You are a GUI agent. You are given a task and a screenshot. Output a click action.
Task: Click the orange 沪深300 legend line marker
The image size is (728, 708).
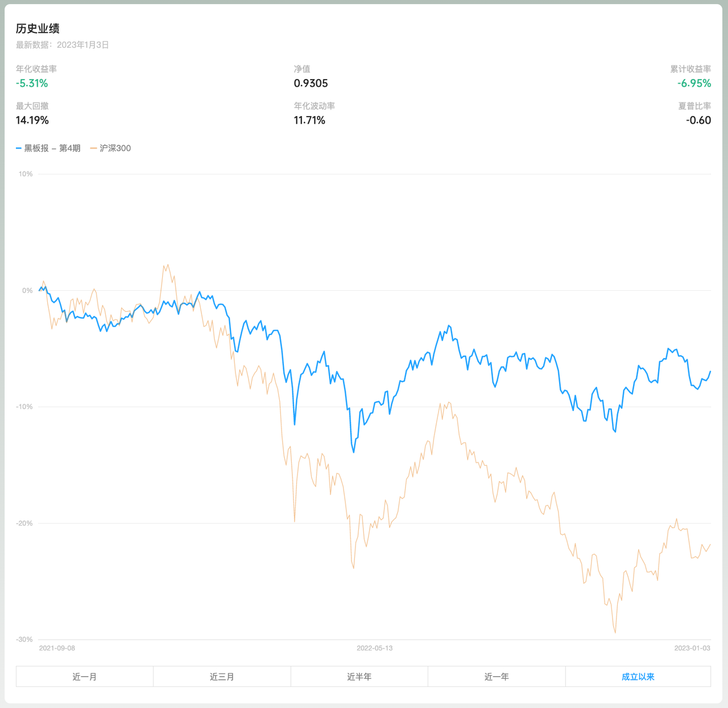click(94, 148)
